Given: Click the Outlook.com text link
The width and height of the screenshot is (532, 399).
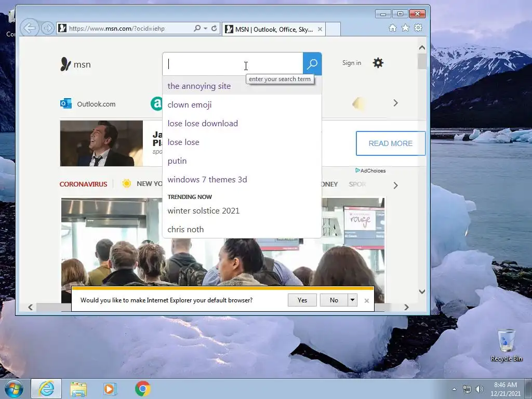Looking at the screenshot, I should [x=96, y=104].
